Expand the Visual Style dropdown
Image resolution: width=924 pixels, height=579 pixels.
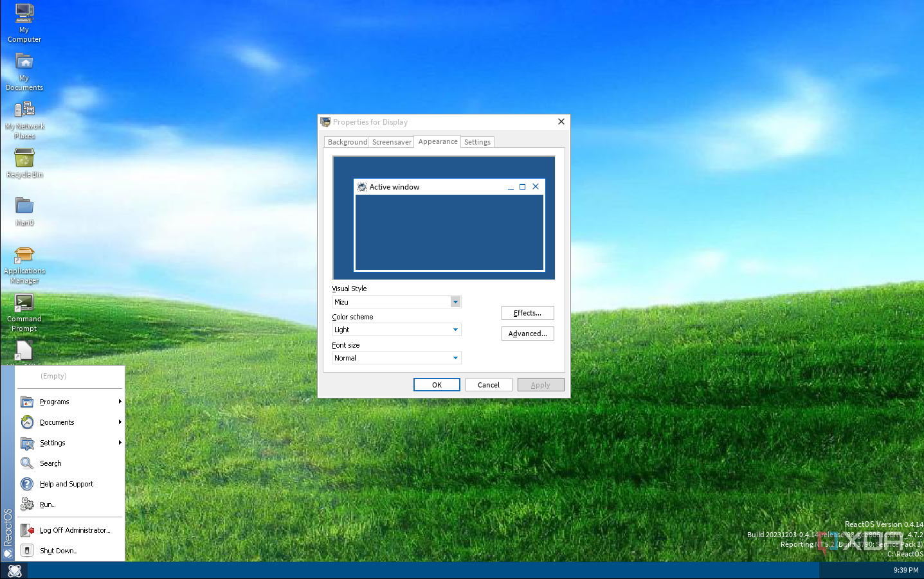click(455, 302)
